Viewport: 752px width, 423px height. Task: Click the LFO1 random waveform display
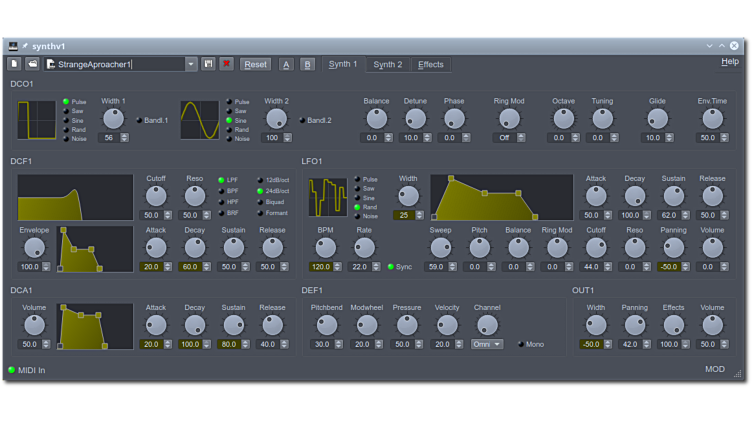[x=327, y=197]
